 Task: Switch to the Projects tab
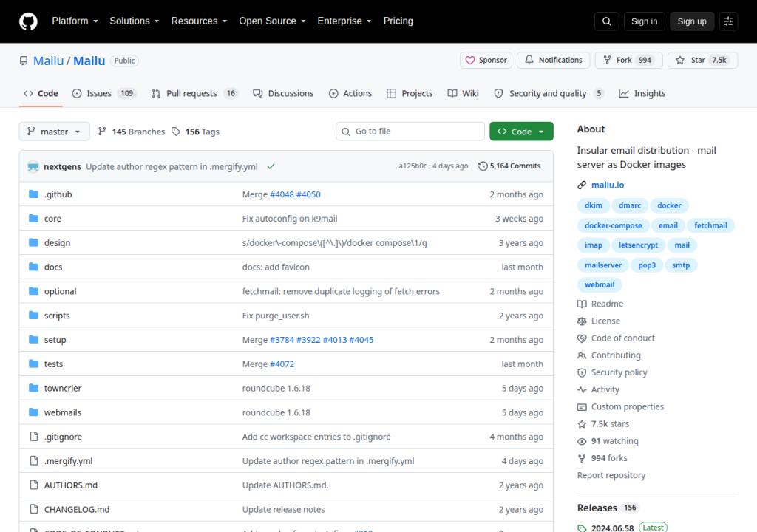410,94
